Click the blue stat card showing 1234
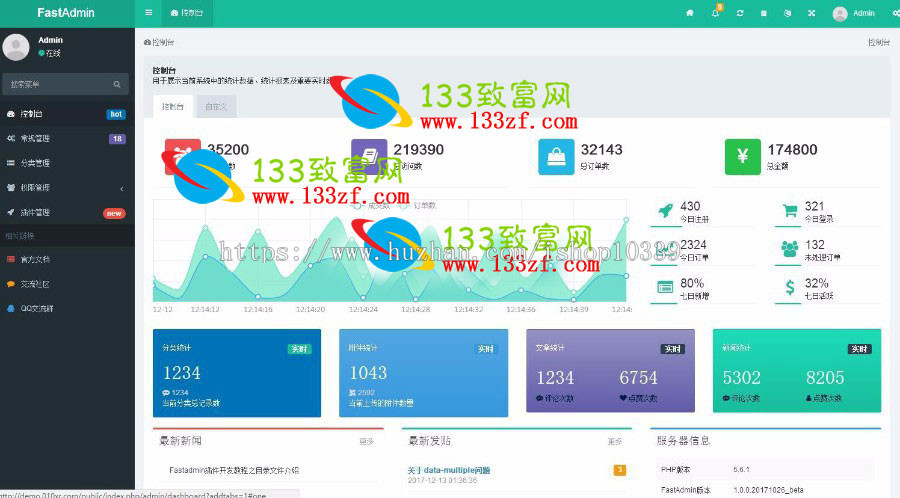 [x=237, y=373]
